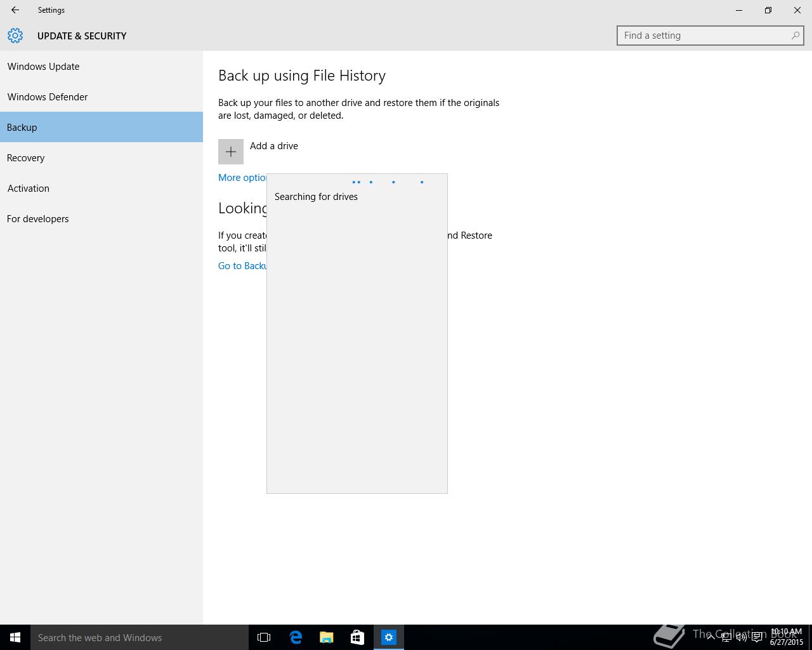Click the Add a drive label
The image size is (812, 650).
tap(274, 146)
